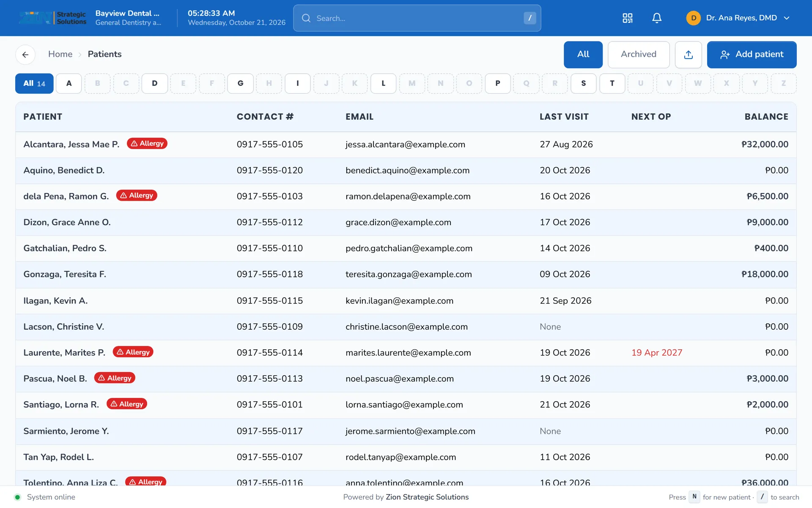Click the user avatar D icon
Image resolution: width=812 pixels, height=508 pixels.
pyautogui.click(x=693, y=18)
